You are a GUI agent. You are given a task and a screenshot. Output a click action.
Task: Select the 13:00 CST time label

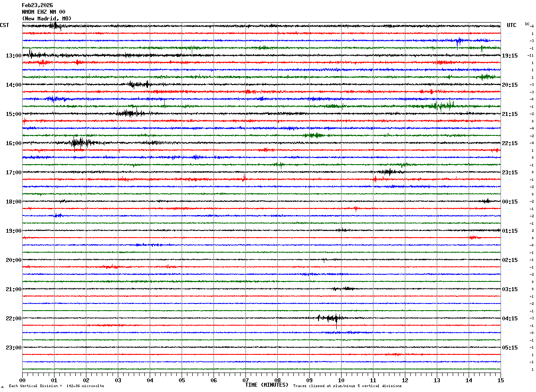tap(13, 56)
